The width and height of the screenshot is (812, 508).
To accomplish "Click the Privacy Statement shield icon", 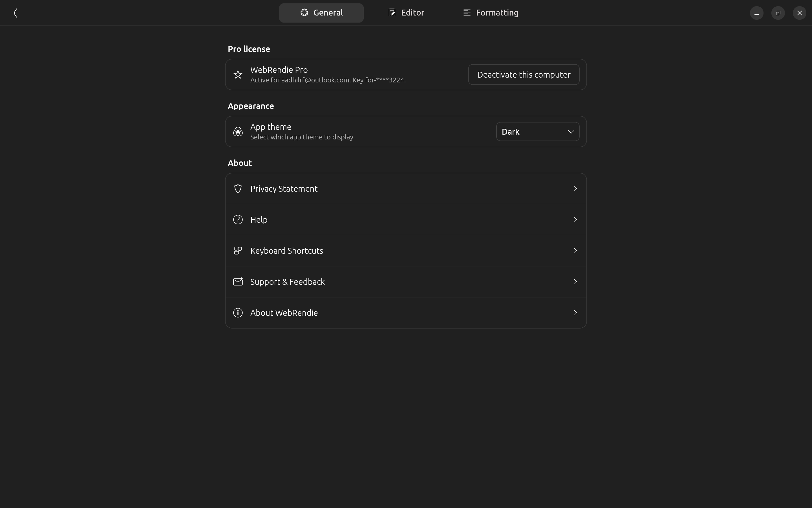I will pos(238,189).
